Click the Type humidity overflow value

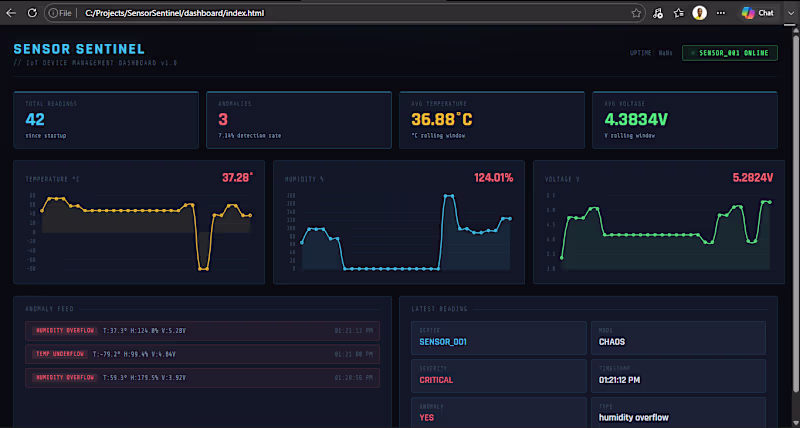[x=634, y=417]
